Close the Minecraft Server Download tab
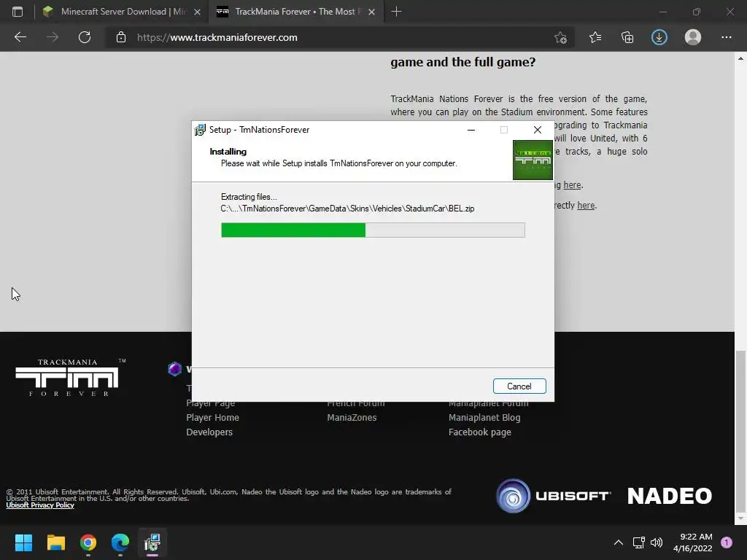 (197, 12)
